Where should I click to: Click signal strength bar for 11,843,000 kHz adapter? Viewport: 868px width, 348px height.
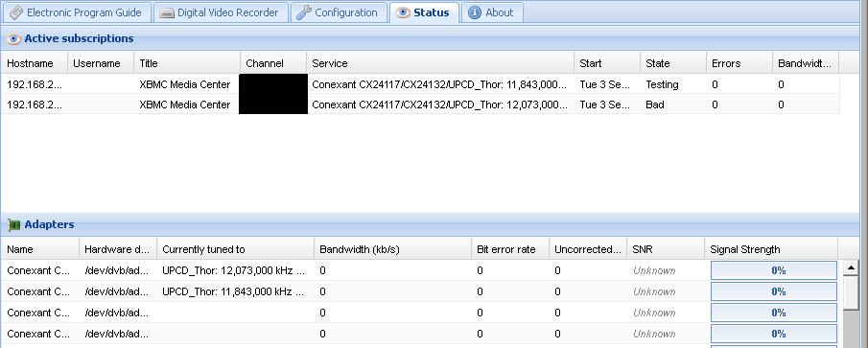coord(774,291)
